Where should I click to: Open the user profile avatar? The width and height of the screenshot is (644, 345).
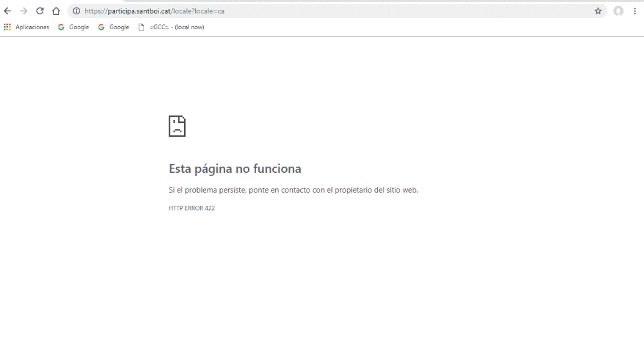click(x=618, y=11)
